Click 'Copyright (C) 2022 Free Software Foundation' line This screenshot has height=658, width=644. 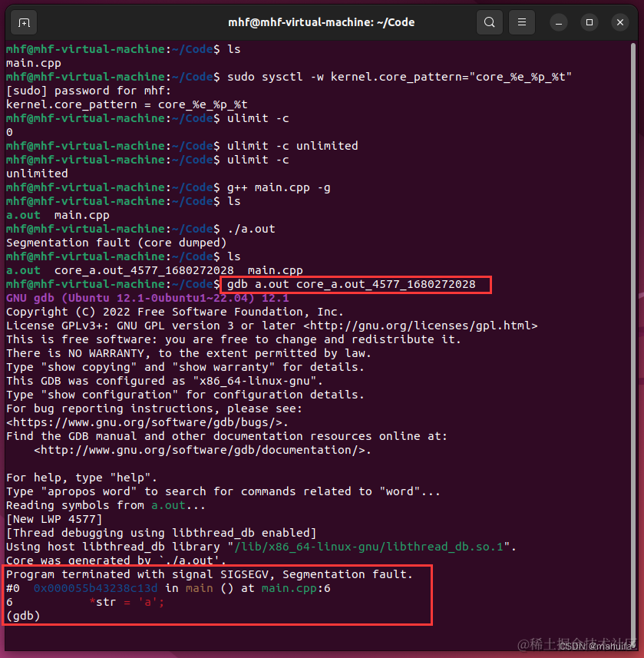click(x=175, y=312)
